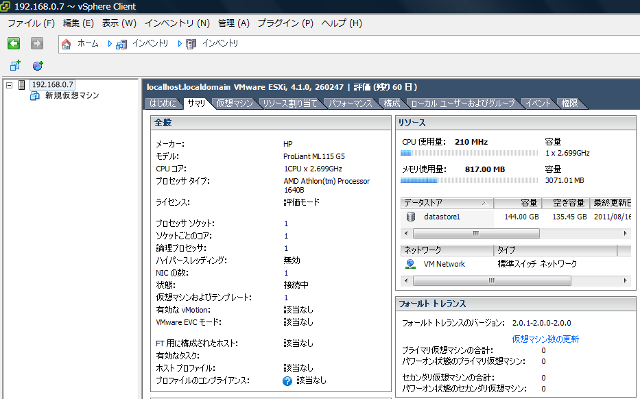
Task: Click the 新規仮想マシン VM icon in tree
Action: tap(35, 96)
